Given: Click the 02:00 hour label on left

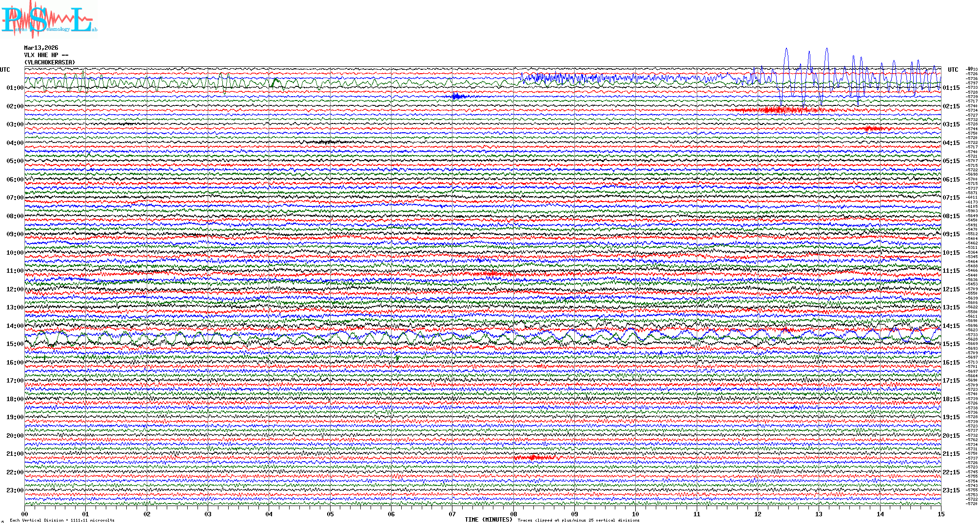Looking at the screenshot, I should click(15, 106).
